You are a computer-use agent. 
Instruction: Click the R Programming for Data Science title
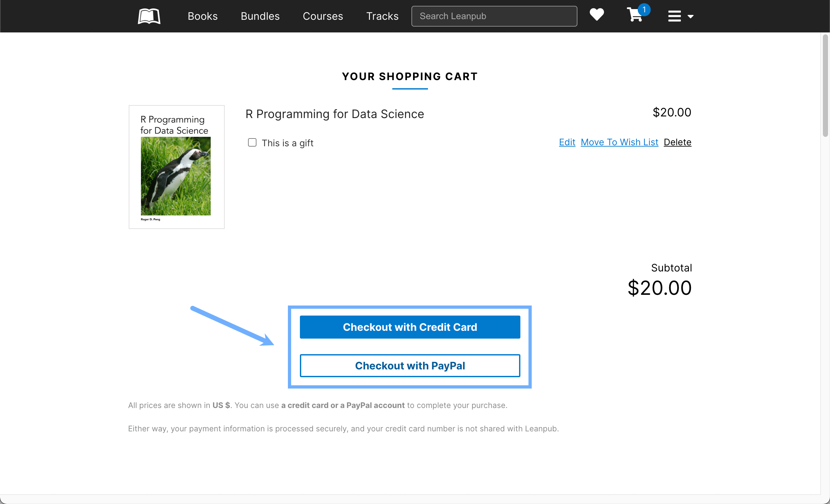[335, 114]
